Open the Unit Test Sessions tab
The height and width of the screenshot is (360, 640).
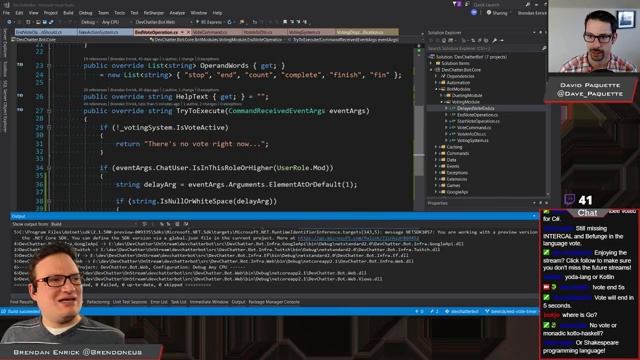129,302
